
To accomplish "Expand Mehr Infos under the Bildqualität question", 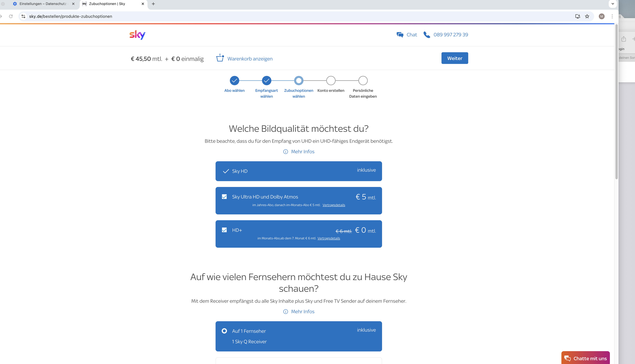I will pyautogui.click(x=303, y=151).
